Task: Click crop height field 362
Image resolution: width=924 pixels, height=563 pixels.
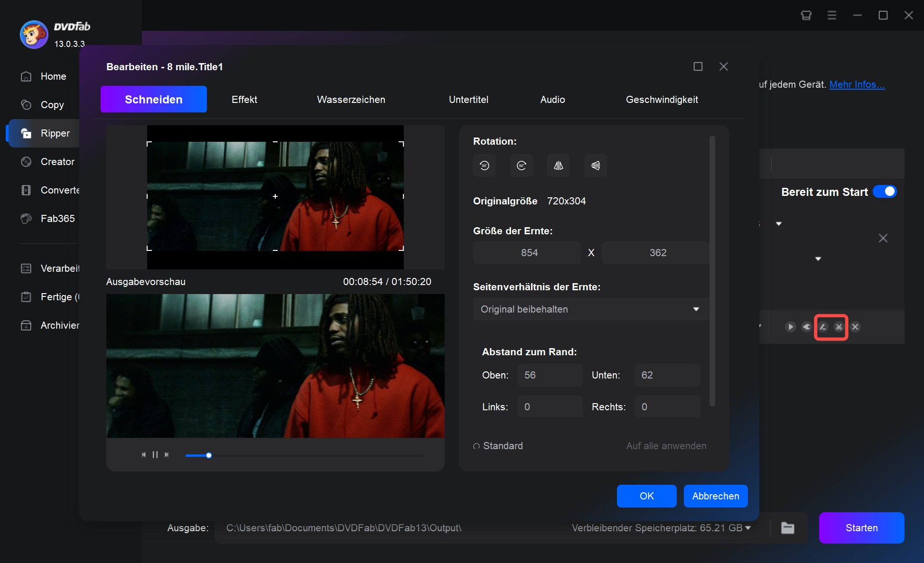Action: [x=655, y=253]
